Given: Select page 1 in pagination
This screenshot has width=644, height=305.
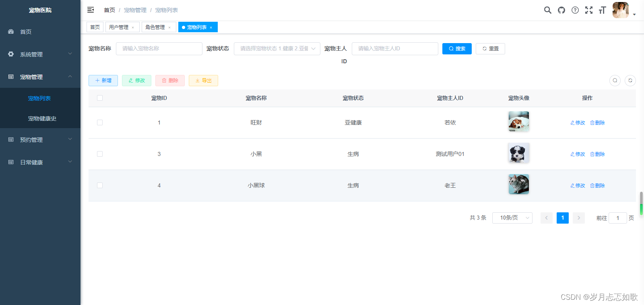Looking at the screenshot, I should coord(563,218).
